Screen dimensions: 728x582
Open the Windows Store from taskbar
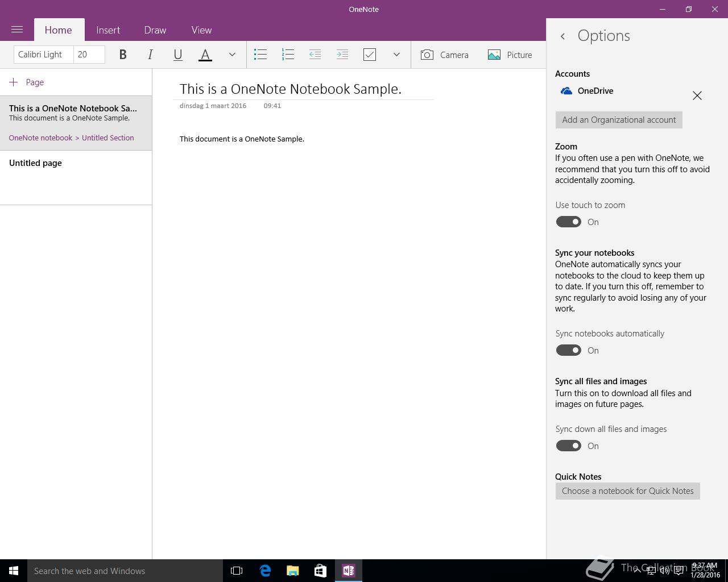[x=321, y=571]
